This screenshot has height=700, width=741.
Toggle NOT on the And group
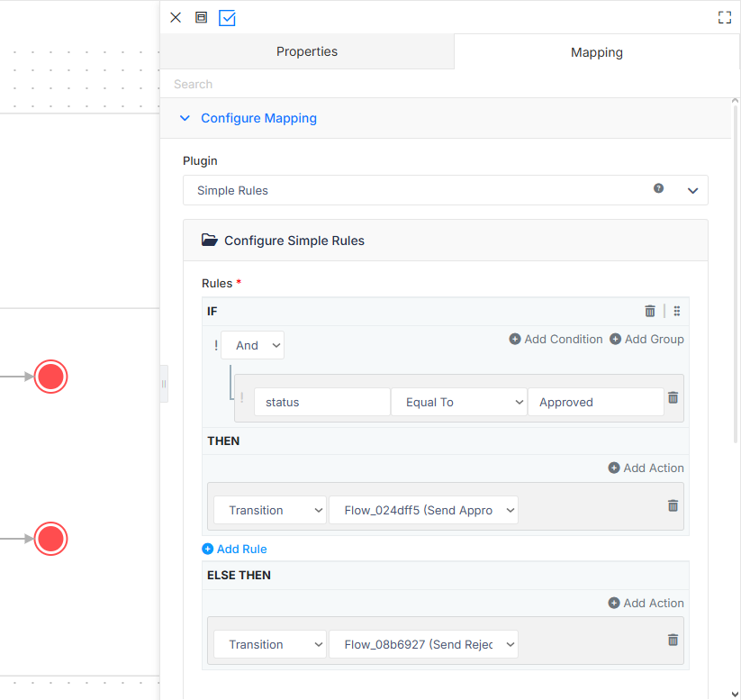tap(216, 345)
